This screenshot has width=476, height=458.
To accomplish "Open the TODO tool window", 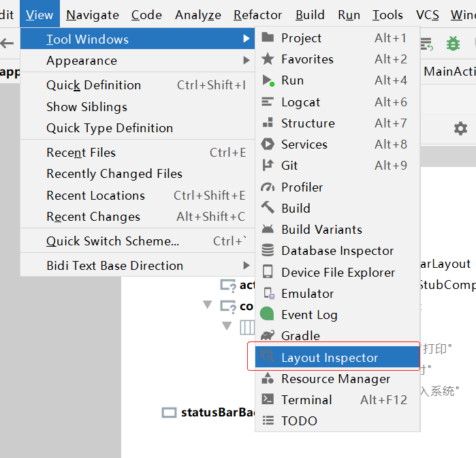I will click(337, 421).
